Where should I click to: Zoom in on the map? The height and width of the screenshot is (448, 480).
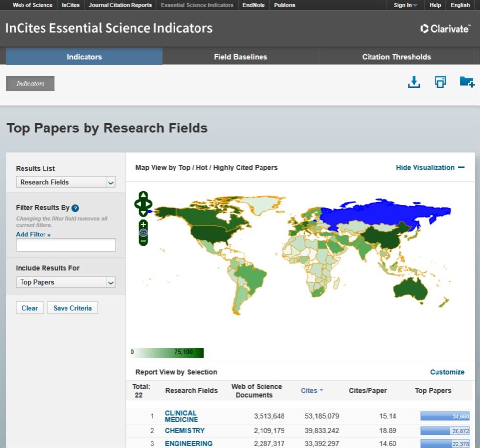[x=143, y=224]
